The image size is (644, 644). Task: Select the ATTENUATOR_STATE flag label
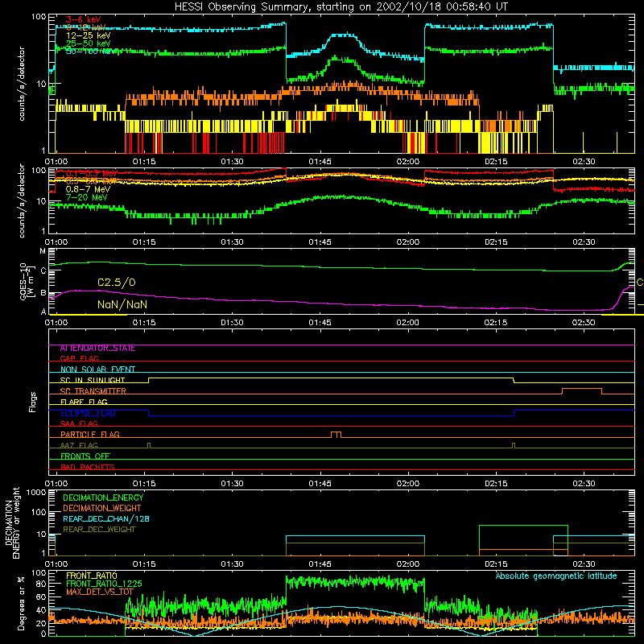97,349
